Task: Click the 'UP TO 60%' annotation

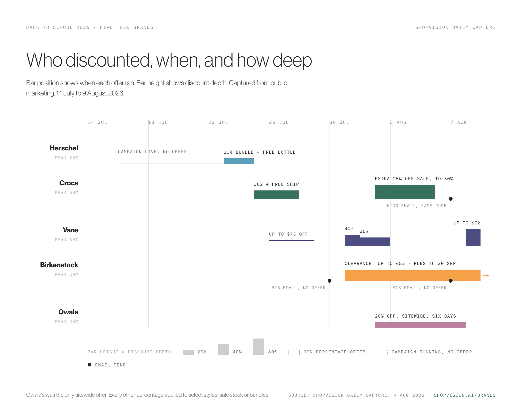Action: (x=467, y=223)
